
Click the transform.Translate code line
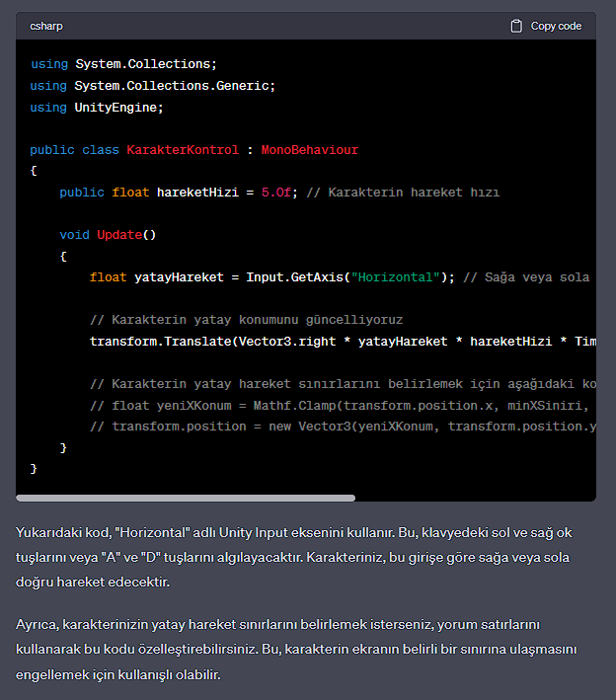[343, 342]
